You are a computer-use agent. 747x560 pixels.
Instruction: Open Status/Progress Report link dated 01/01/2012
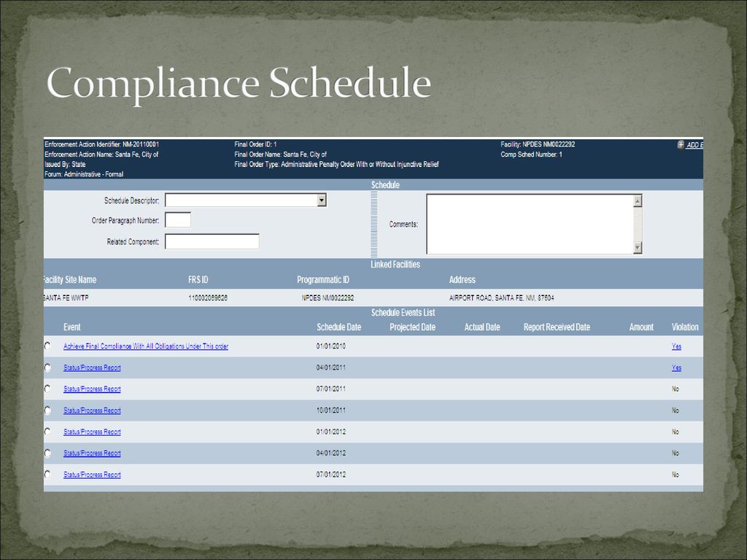pos(92,432)
